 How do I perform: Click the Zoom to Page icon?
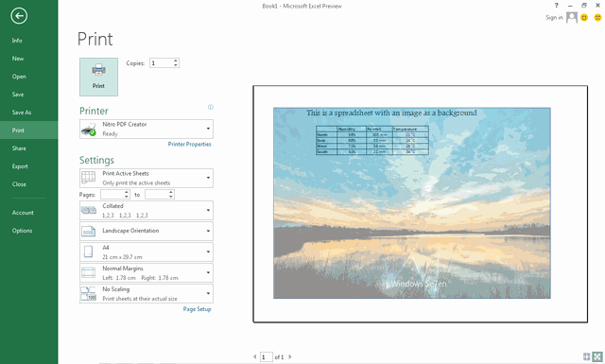click(x=597, y=356)
